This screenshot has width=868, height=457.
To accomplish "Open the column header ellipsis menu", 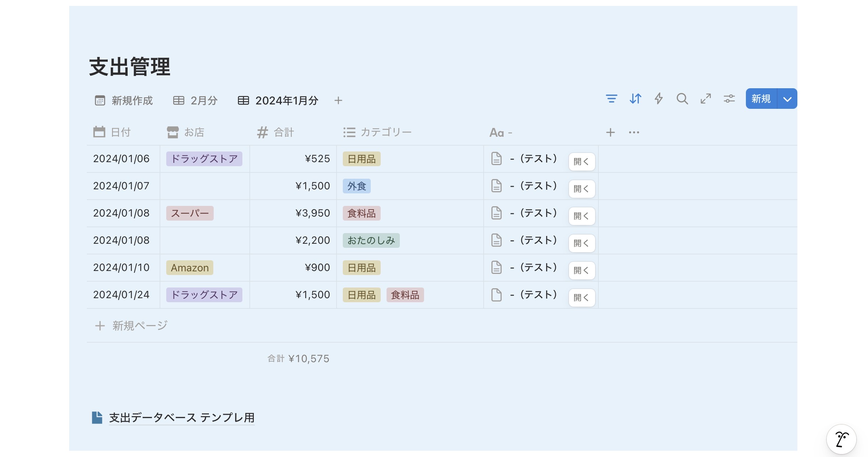I will 634,132.
